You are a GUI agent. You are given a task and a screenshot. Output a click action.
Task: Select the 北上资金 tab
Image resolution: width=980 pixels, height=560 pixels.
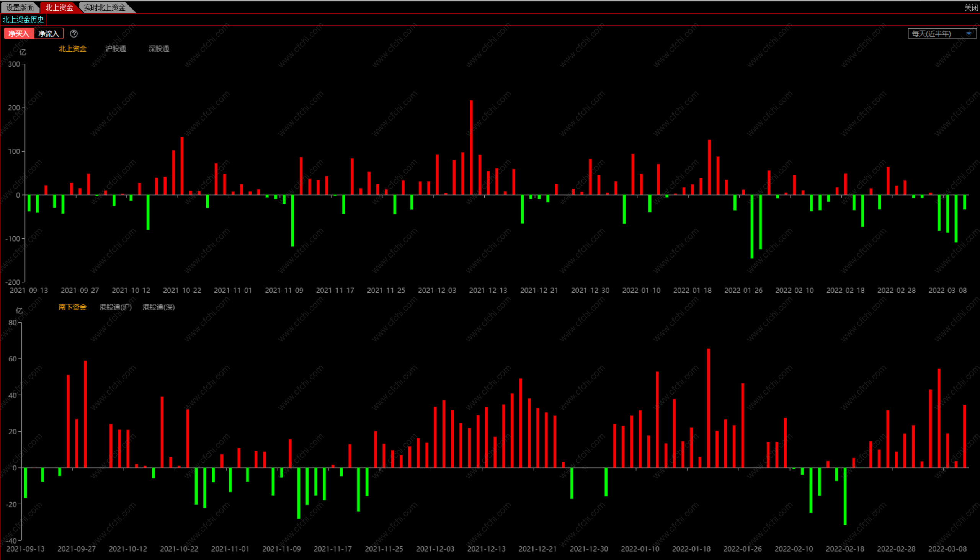[x=59, y=7]
